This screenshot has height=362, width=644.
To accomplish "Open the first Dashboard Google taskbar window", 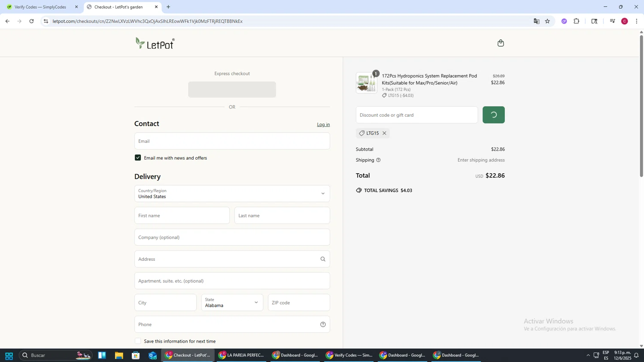I will pos(295,356).
